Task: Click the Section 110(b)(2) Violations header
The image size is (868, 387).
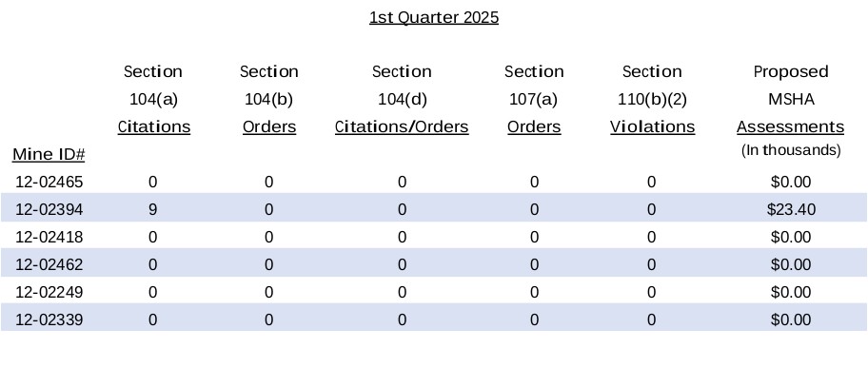Action: coord(652,99)
